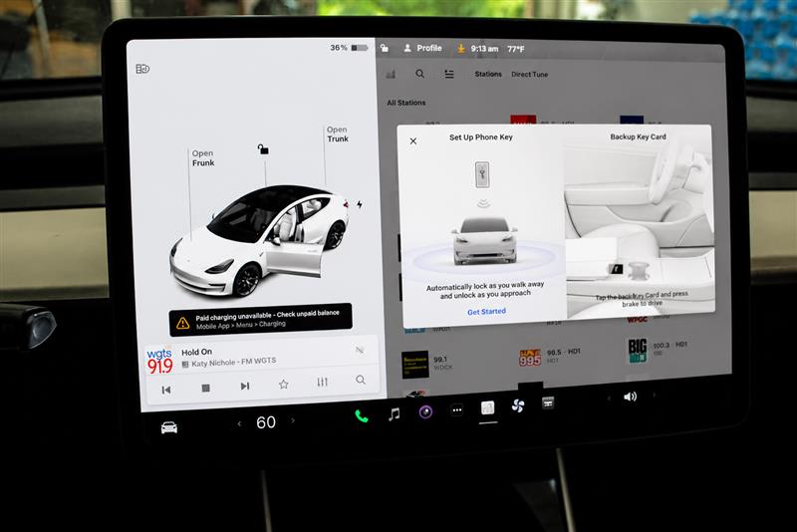797x532 pixels.
Task: Increase temperature with the right arrow by 60
Action: [x=293, y=420]
